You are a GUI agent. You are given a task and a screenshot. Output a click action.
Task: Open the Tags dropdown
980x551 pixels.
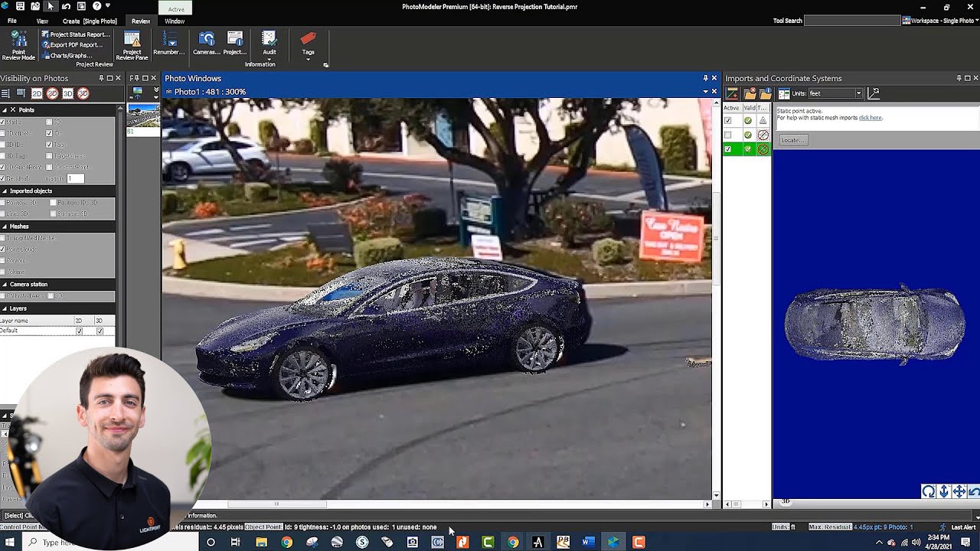coord(308,46)
